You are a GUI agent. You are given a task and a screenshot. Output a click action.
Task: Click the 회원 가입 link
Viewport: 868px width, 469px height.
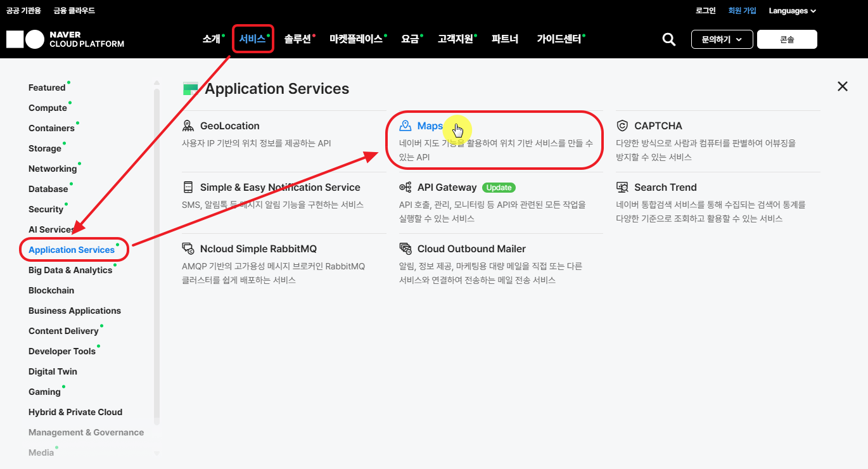coord(742,11)
